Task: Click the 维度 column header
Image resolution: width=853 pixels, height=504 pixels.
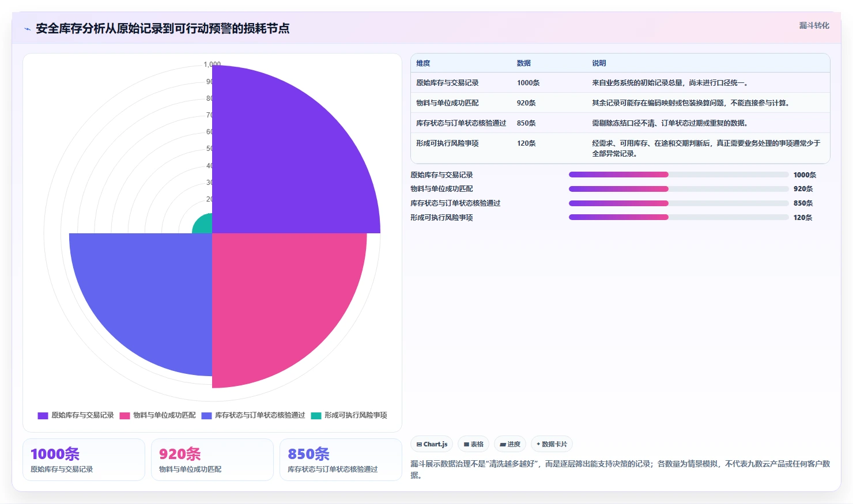Action: point(423,63)
